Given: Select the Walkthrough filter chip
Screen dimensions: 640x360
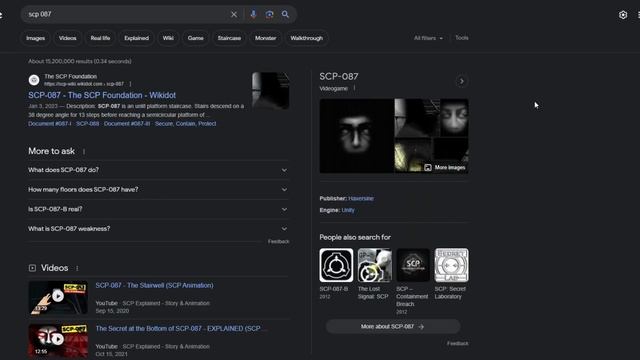Looking at the screenshot, I should tap(307, 38).
